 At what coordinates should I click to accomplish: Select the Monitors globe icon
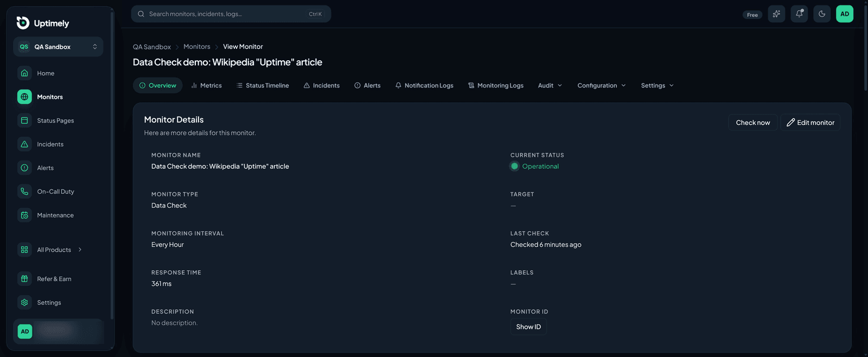24,97
